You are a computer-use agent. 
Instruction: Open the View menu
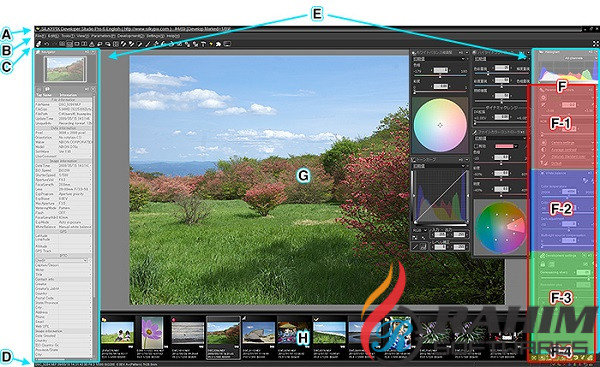83,36
